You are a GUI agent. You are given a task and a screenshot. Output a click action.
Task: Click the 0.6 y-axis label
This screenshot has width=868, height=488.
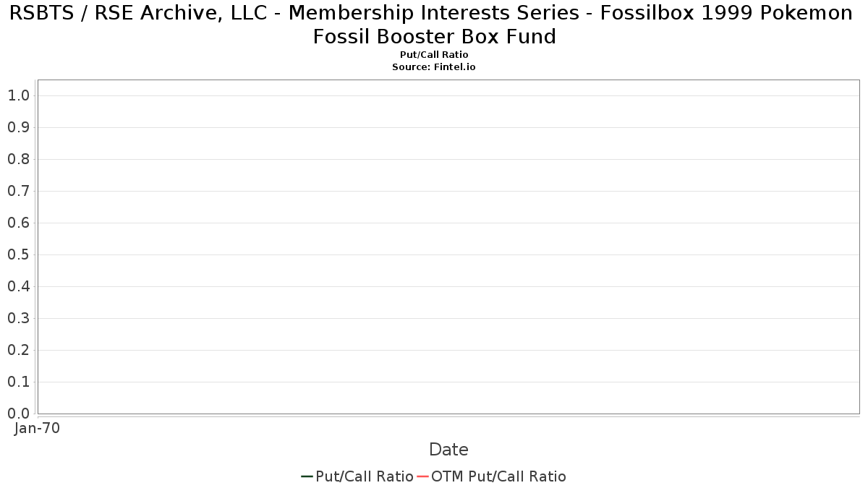18,223
